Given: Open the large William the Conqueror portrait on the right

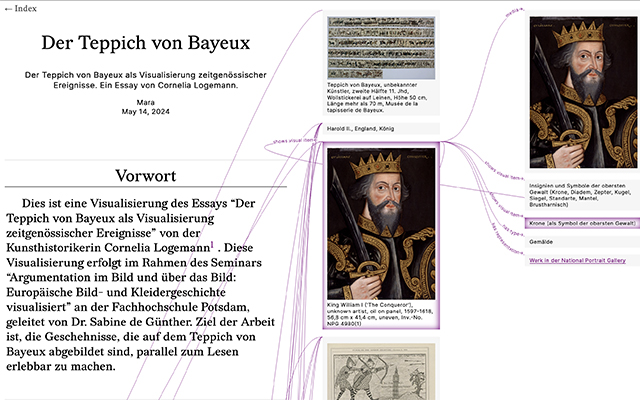Looking at the screenshot, I should point(583,92).
